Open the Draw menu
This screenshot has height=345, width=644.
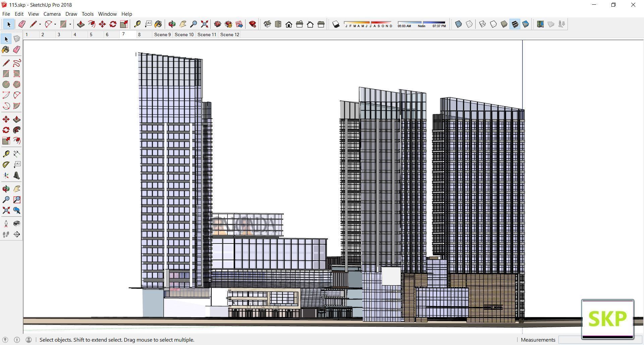(71, 14)
